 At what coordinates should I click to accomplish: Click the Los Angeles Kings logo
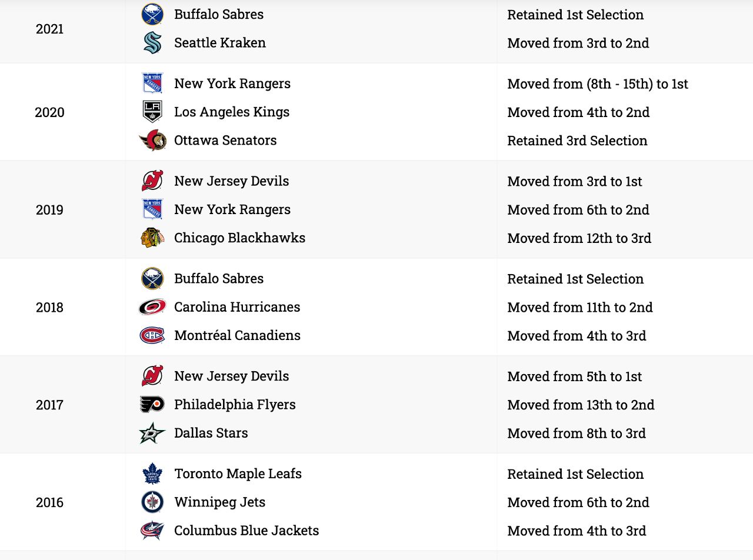152,112
